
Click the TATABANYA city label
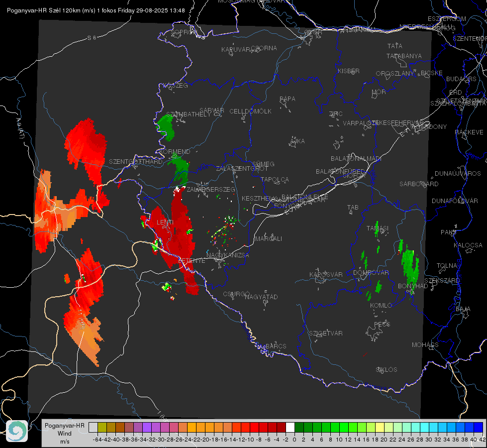(404, 56)
